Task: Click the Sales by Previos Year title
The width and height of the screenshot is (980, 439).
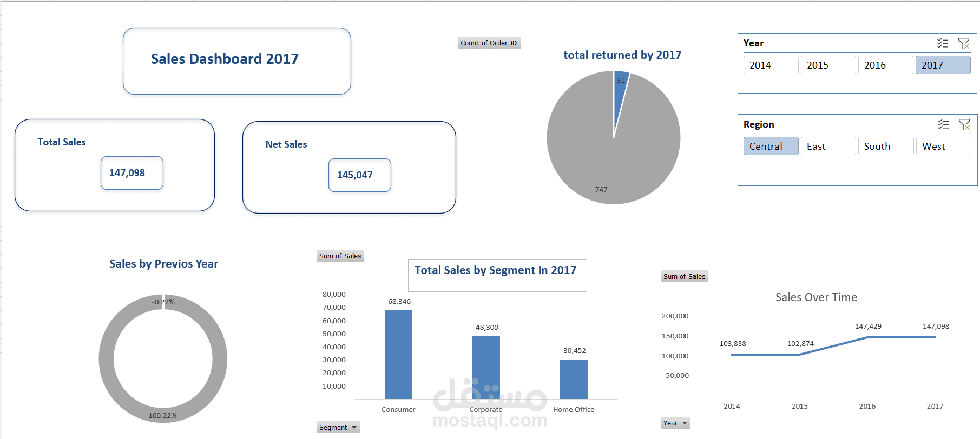Action: [x=163, y=264]
